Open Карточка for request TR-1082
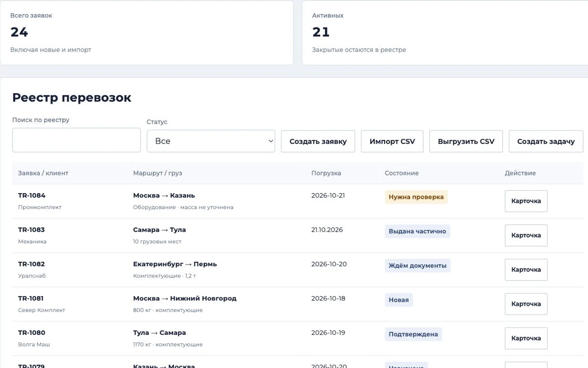The width and height of the screenshot is (588, 368). pos(526,270)
